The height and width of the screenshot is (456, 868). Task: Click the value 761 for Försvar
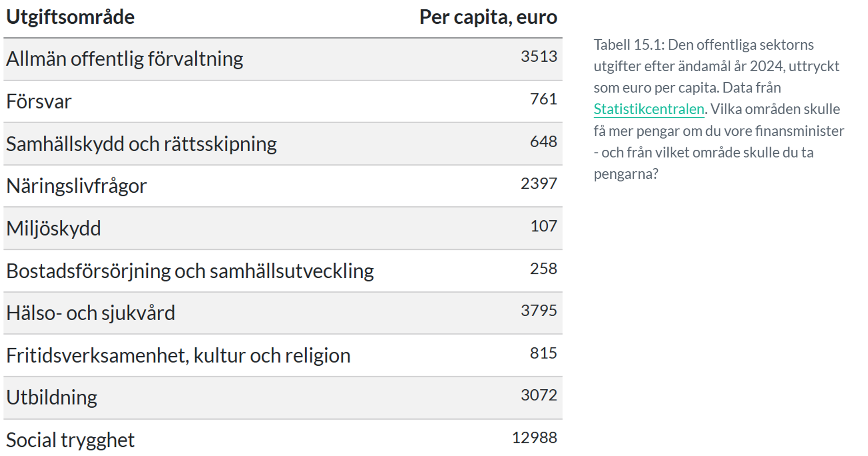click(543, 99)
